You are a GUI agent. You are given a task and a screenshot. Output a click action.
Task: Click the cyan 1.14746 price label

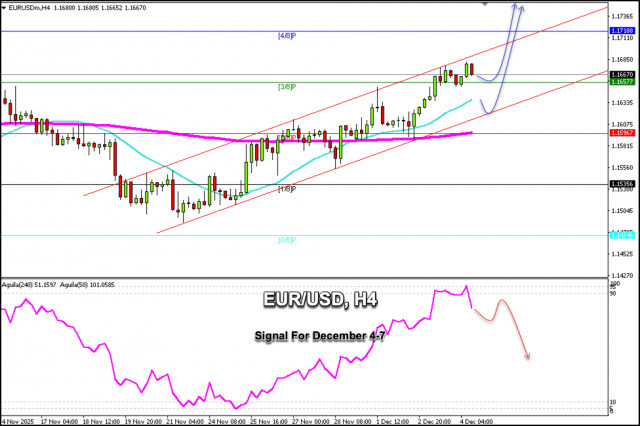coord(622,235)
